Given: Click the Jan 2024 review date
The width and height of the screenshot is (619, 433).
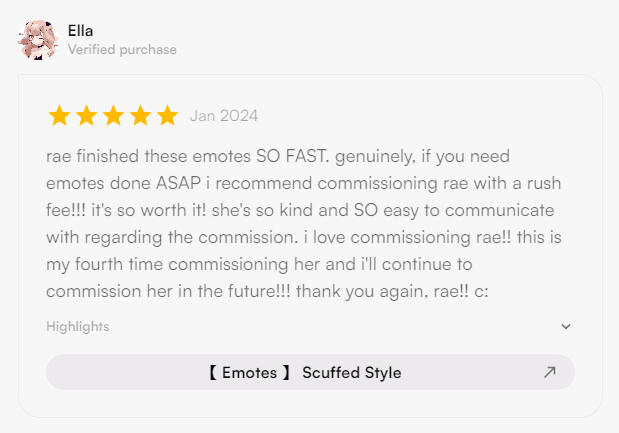Looking at the screenshot, I should pos(224,116).
